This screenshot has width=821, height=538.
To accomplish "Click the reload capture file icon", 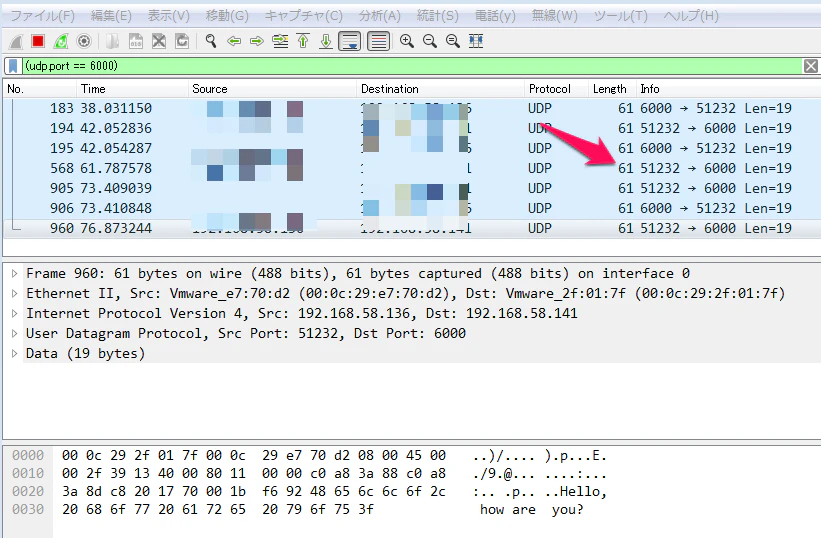I will (182, 41).
